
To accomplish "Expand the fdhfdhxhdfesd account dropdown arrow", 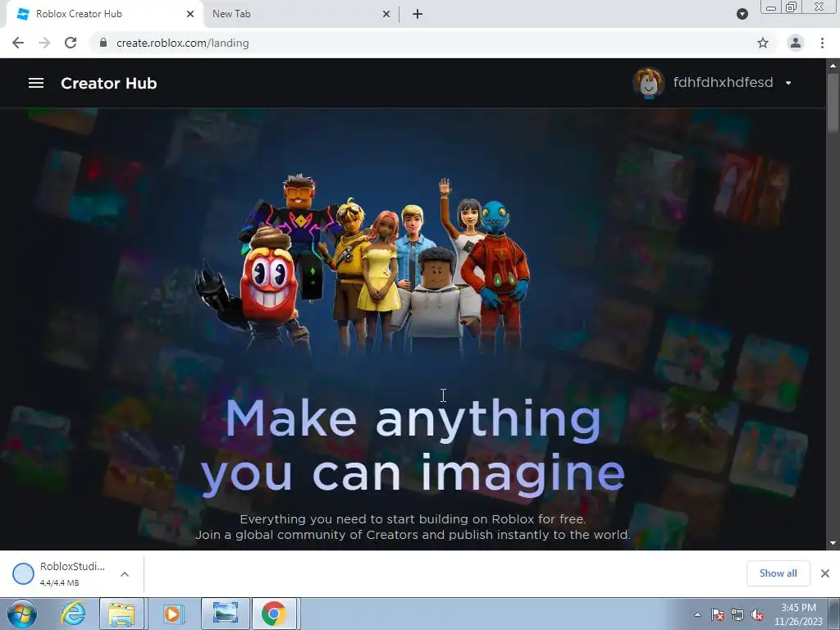I will [788, 83].
